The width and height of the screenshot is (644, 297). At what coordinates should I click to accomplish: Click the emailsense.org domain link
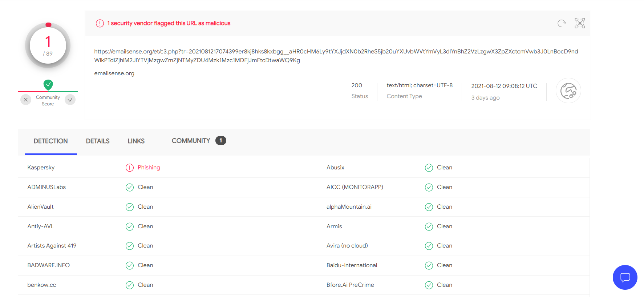114,73
